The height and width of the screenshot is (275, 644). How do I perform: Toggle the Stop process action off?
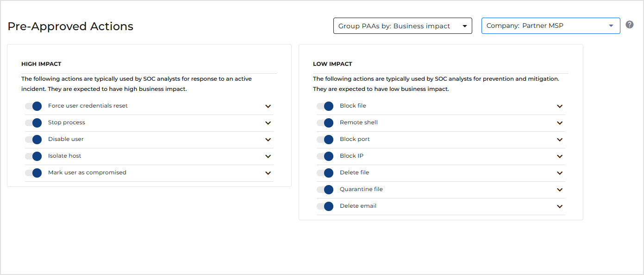33,123
